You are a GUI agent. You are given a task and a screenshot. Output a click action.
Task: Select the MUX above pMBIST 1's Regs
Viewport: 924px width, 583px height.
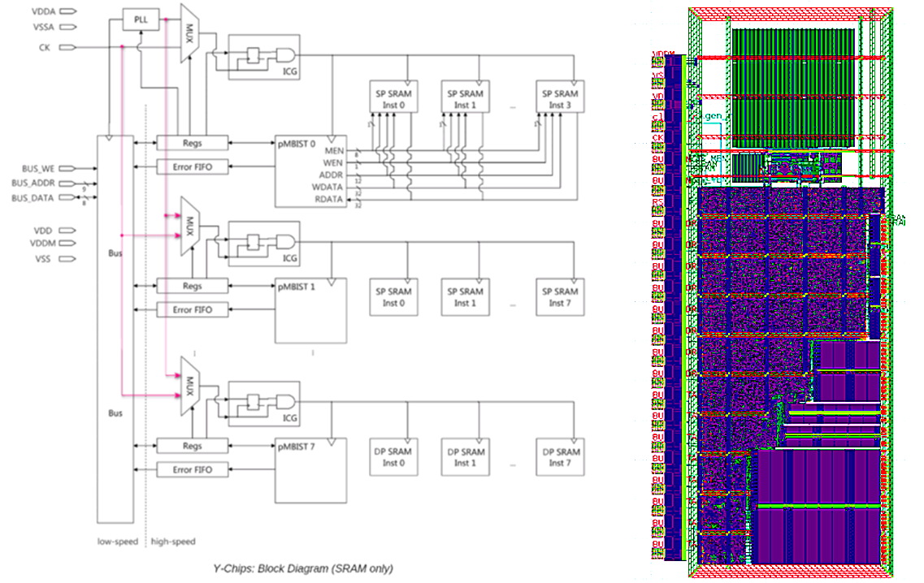[x=189, y=226]
